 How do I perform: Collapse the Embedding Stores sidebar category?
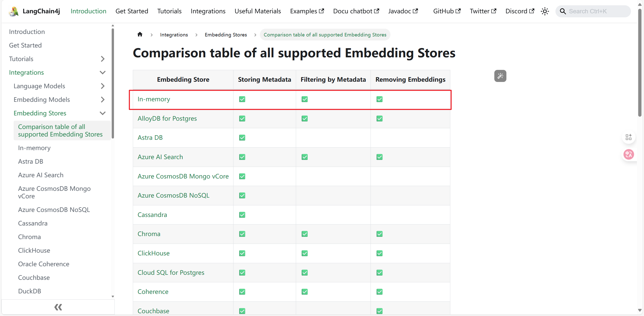tap(102, 113)
